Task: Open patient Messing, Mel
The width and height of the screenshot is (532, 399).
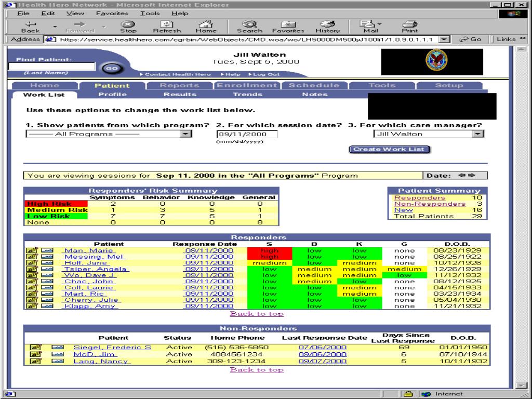Action: point(94,257)
